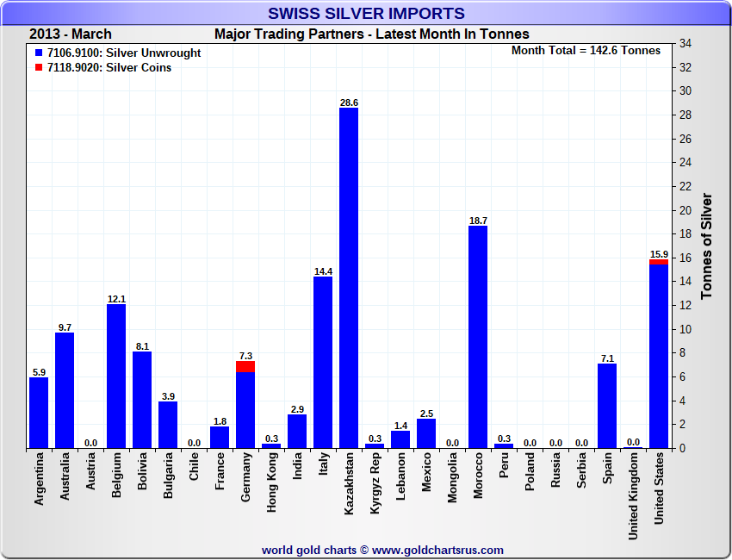Viewport: 732px width, 560px height.
Task: Click the red segment of Germany's bar
Action: coord(245,366)
